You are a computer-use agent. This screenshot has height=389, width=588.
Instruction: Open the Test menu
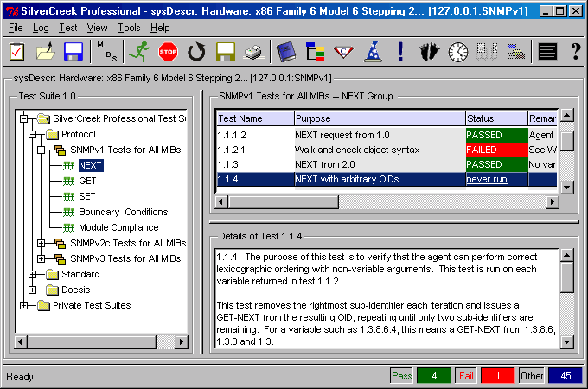tap(67, 28)
